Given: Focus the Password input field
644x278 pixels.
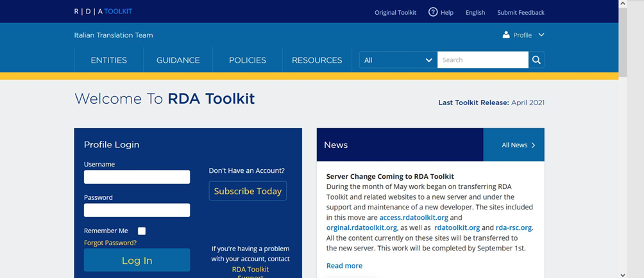Looking at the screenshot, I should (x=137, y=210).
